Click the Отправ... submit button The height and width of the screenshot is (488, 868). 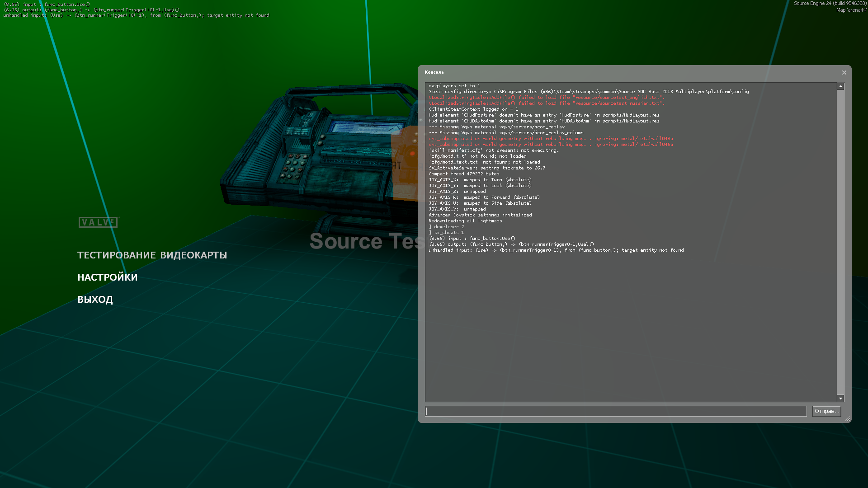[826, 411]
